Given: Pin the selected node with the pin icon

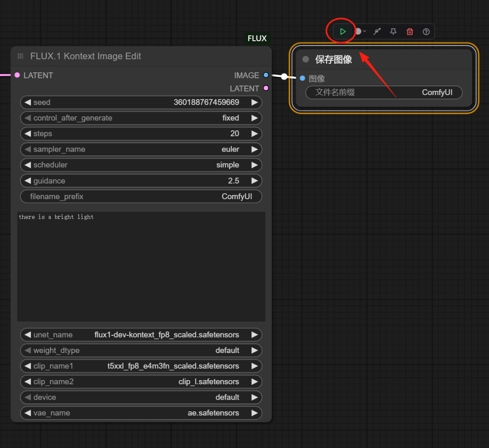Looking at the screenshot, I should point(393,32).
